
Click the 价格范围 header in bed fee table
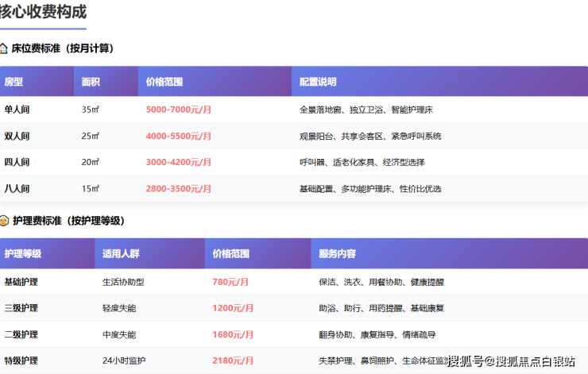coord(164,82)
